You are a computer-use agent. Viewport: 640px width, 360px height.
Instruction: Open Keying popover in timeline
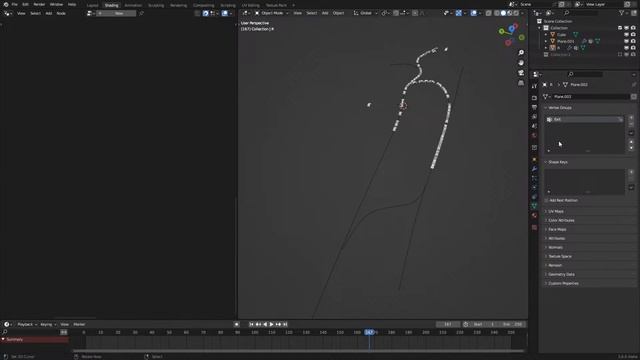coord(48,324)
